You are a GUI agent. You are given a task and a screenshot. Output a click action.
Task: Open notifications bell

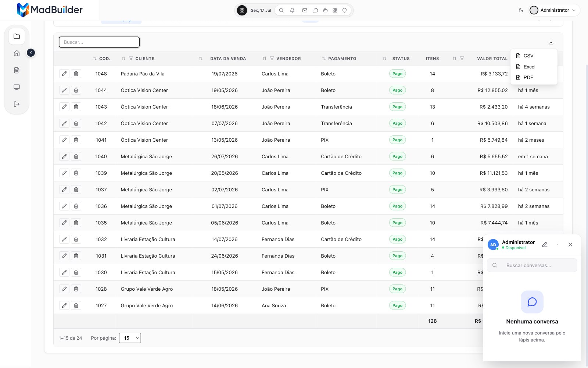292,10
